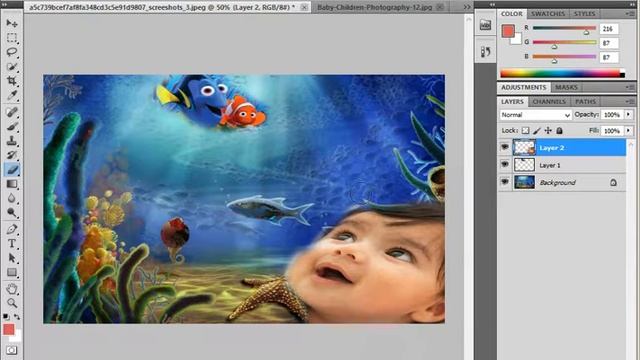Select the Background layer name
This screenshot has height=360, width=640.
coord(557,183)
